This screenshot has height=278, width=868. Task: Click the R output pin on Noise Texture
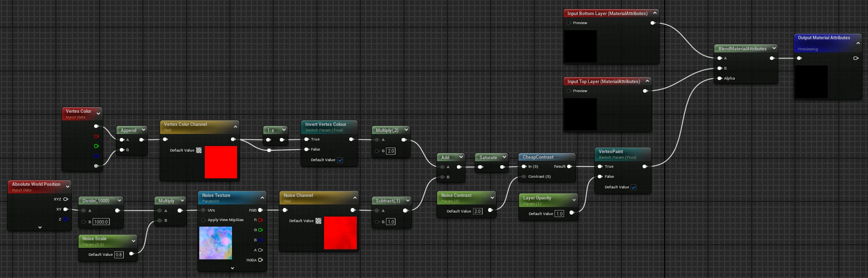(x=260, y=220)
